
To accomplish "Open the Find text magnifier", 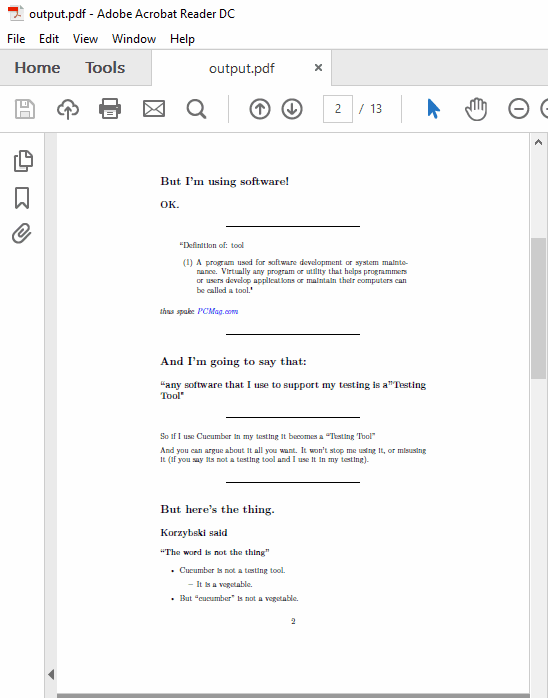I will (196, 109).
